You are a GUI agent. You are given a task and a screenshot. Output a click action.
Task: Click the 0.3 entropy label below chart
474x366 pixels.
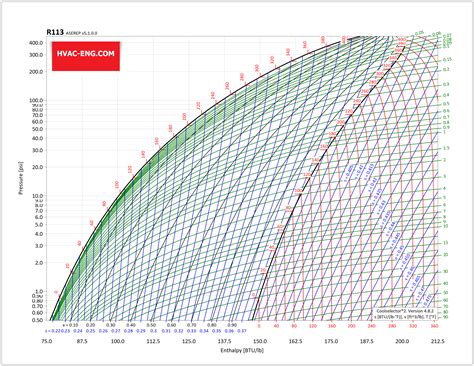click(x=153, y=331)
